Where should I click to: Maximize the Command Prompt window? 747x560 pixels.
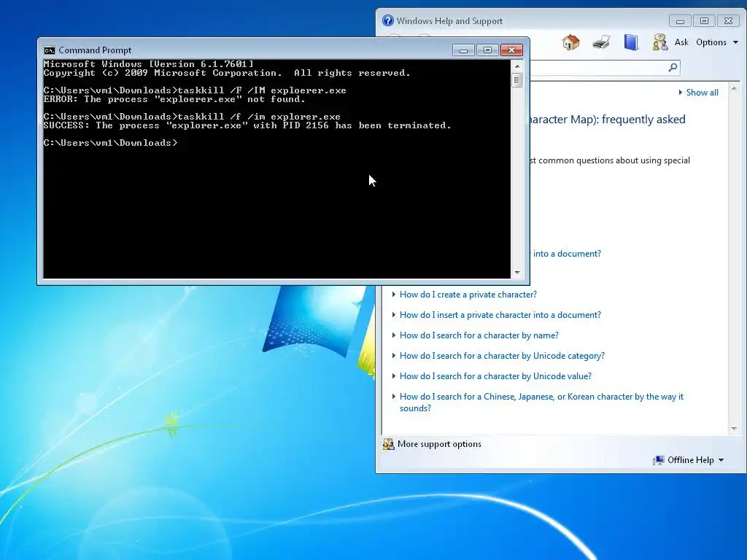(x=487, y=50)
